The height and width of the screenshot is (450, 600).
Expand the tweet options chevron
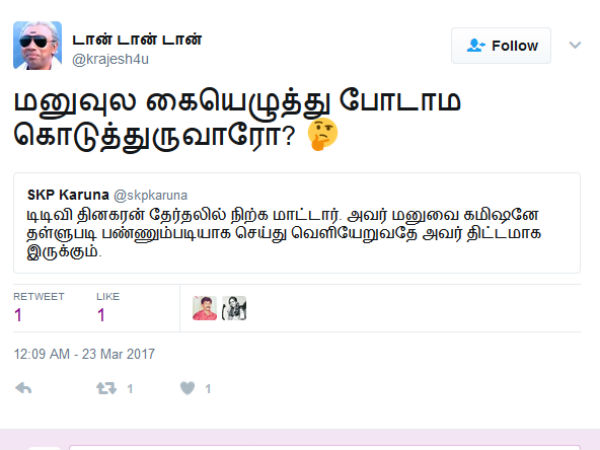coord(575,45)
